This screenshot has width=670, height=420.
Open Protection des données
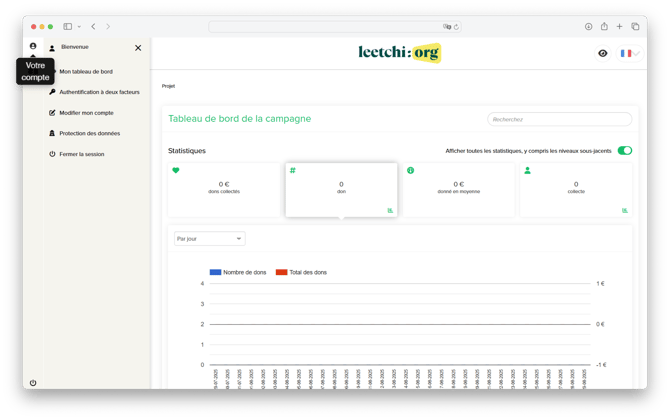[89, 133]
